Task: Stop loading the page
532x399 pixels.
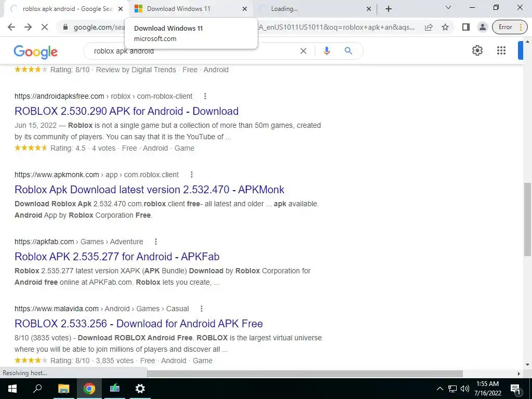Action: click(45, 27)
